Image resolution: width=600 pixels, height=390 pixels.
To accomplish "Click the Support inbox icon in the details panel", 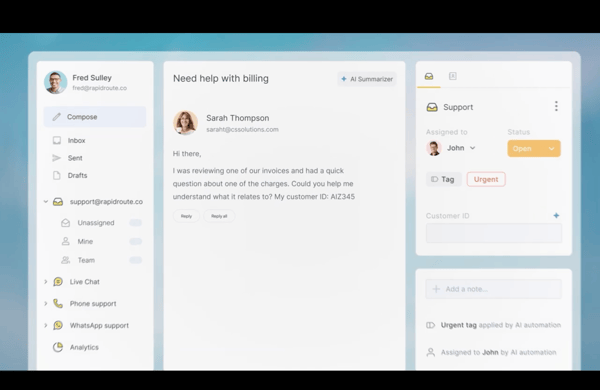I will click(432, 107).
